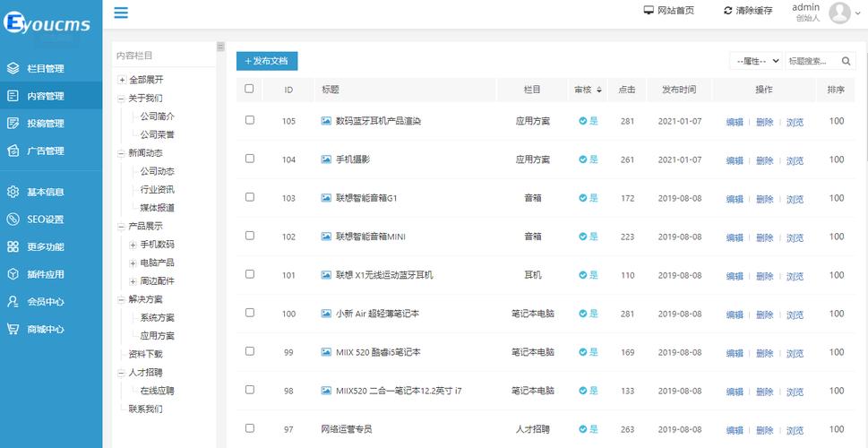Click image icon beside 联想智能音箱MINI
Screen dimensions: 868x448
327,237
